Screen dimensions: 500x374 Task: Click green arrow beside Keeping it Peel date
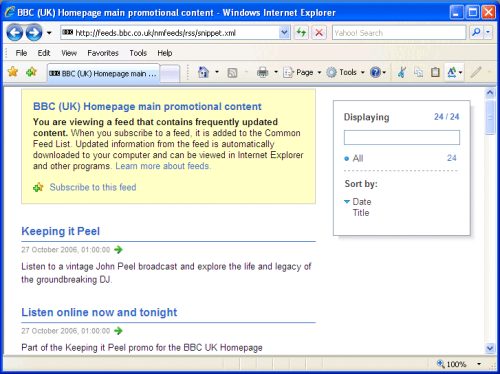point(118,249)
